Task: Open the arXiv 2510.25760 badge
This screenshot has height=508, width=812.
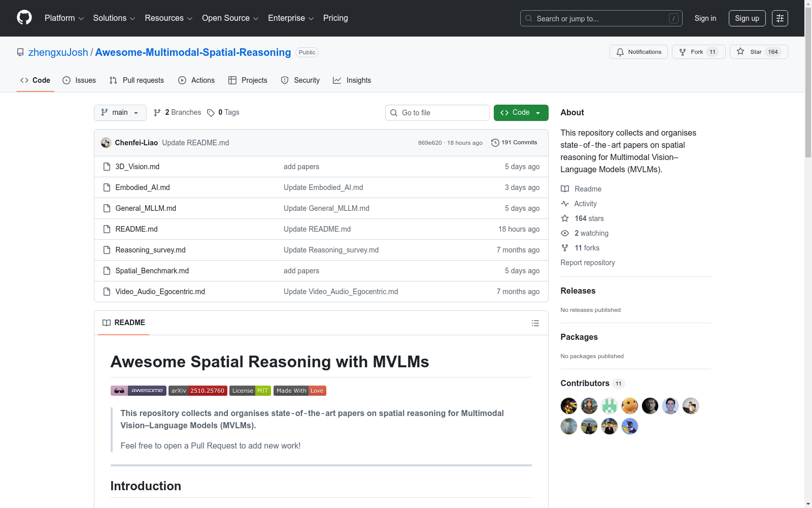Action: point(198,391)
